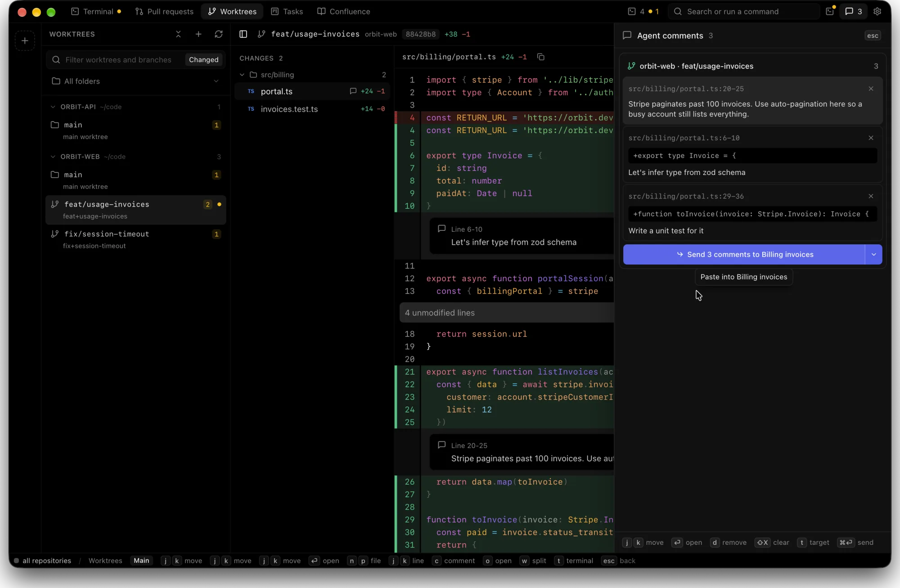Click the plus button in left rail
Viewport: 900px width, 588px height.
(25, 40)
